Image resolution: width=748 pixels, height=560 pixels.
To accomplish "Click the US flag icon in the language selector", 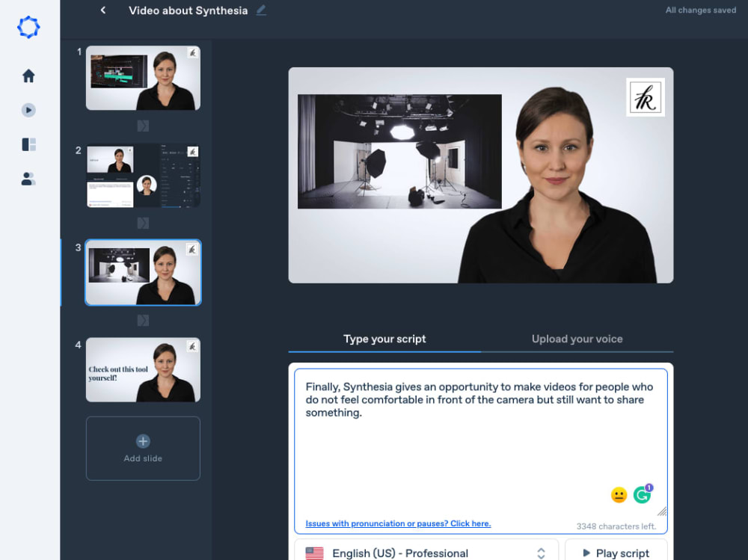I will click(x=314, y=553).
